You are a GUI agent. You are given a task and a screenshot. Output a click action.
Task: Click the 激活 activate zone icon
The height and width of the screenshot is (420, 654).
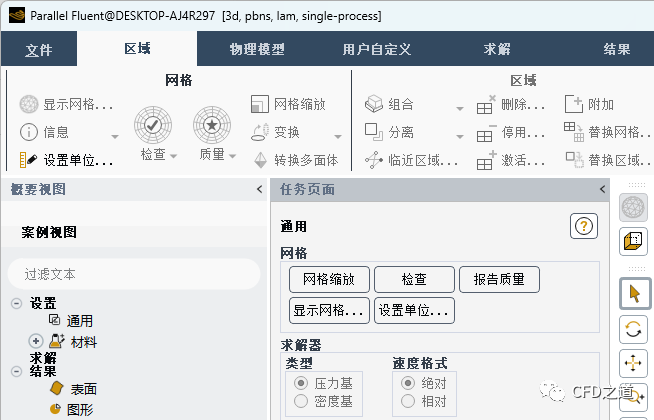(x=486, y=161)
